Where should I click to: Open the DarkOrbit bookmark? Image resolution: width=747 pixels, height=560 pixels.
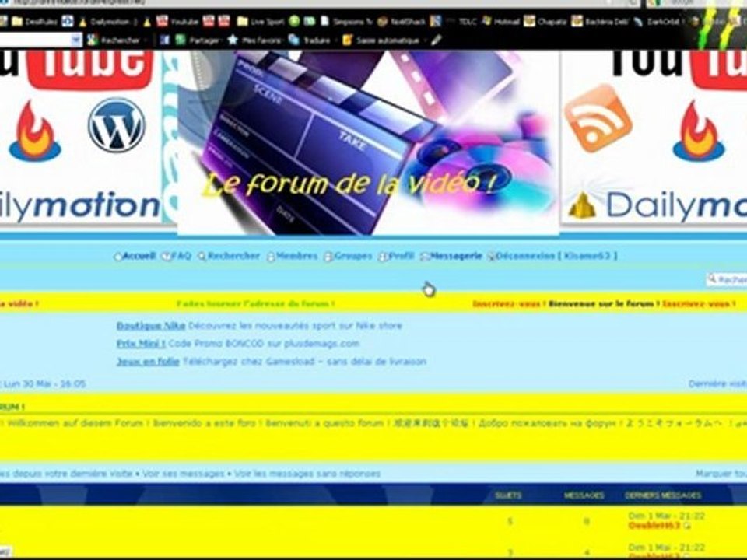pyautogui.click(x=658, y=22)
